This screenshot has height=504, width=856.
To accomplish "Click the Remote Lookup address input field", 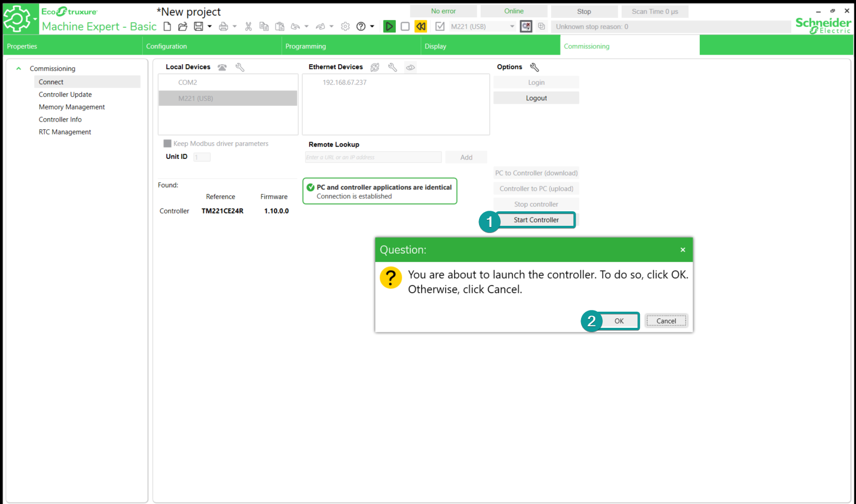I will click(373, 157).
